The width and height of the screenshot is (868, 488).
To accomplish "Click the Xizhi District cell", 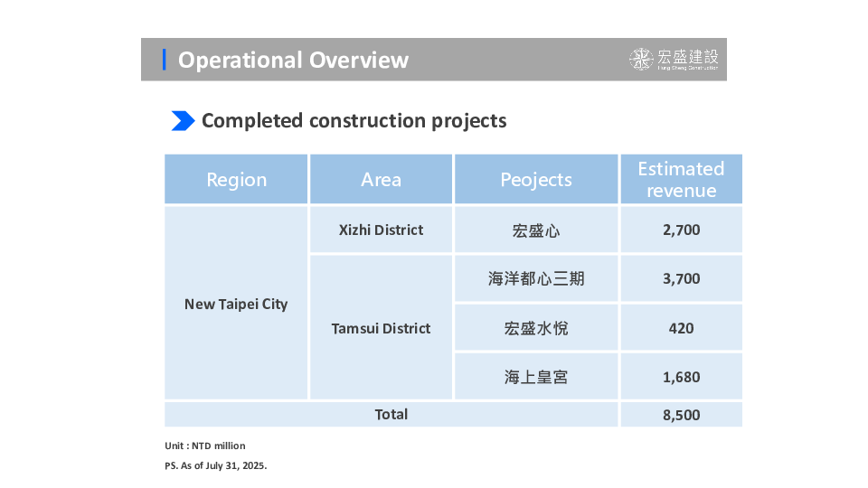I will pyautogui.click(x=381, y=230).
